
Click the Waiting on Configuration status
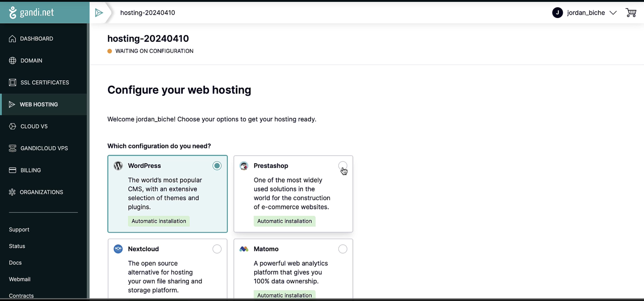click(154, 51)
